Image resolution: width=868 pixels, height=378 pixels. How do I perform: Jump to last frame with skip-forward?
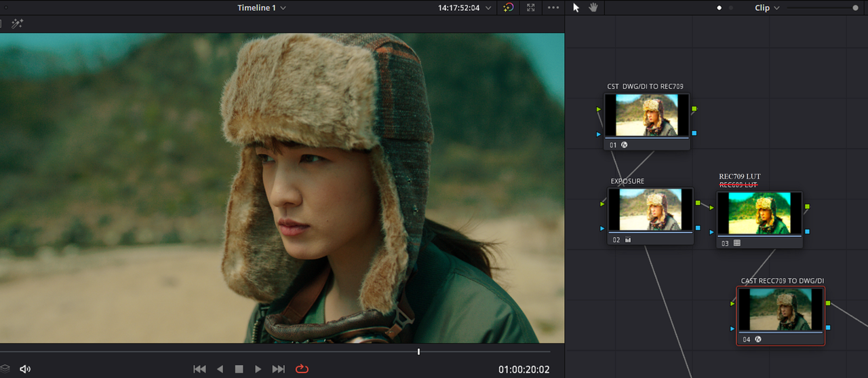(278, 369)
